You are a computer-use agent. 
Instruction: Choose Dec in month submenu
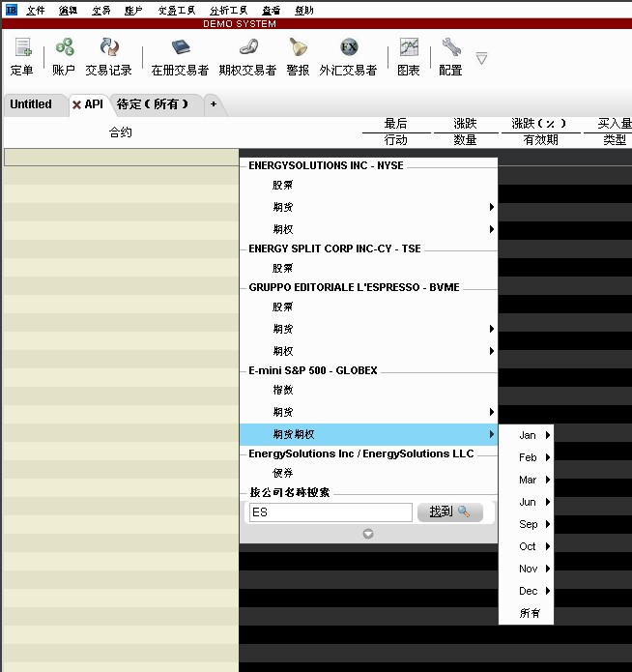[x=526, y=591]
